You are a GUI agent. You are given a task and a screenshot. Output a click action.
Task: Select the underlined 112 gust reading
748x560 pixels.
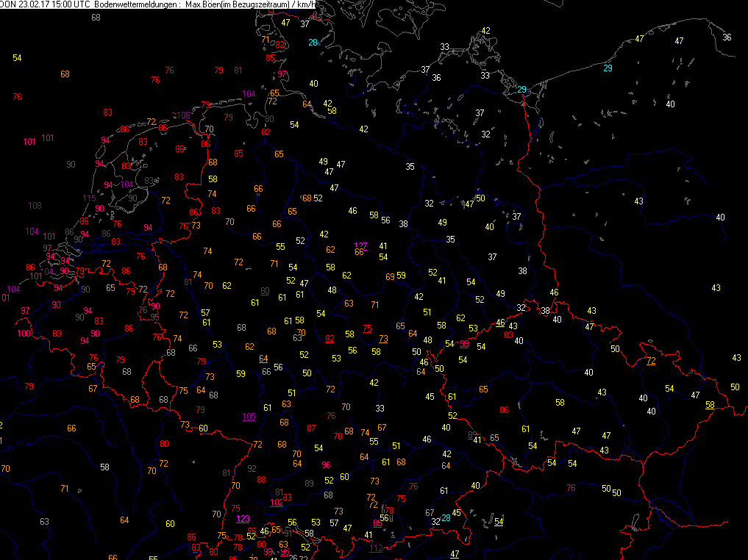click(x=376, y=548)
